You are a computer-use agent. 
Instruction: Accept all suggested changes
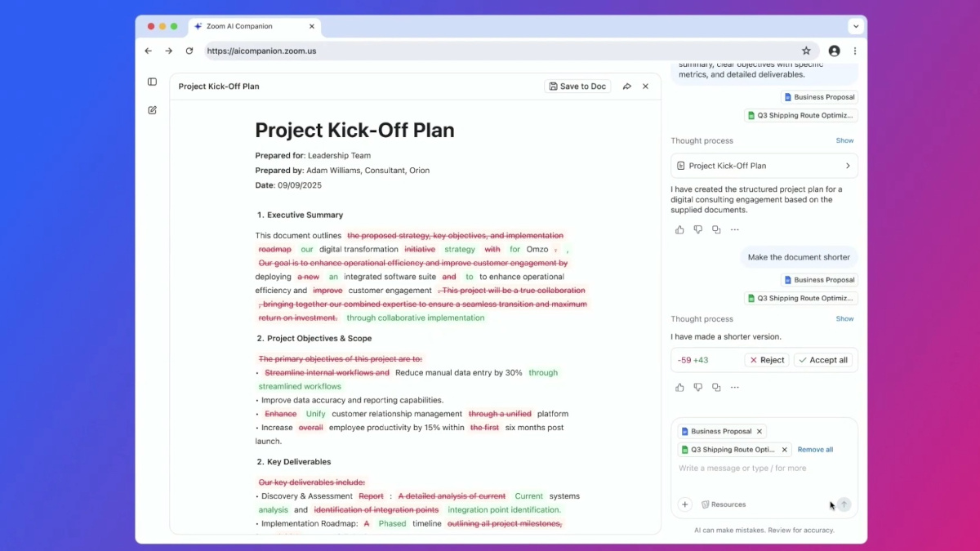click(824, 360)
